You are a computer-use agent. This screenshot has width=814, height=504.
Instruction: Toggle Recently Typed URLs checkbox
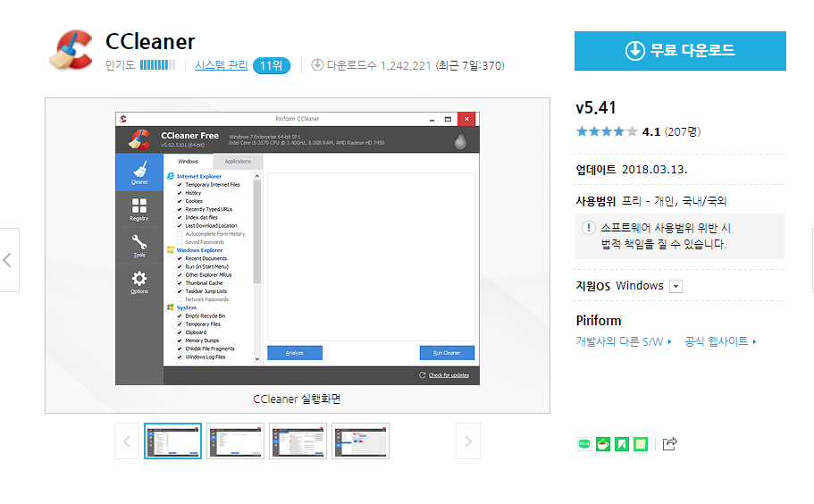[180, 210]
